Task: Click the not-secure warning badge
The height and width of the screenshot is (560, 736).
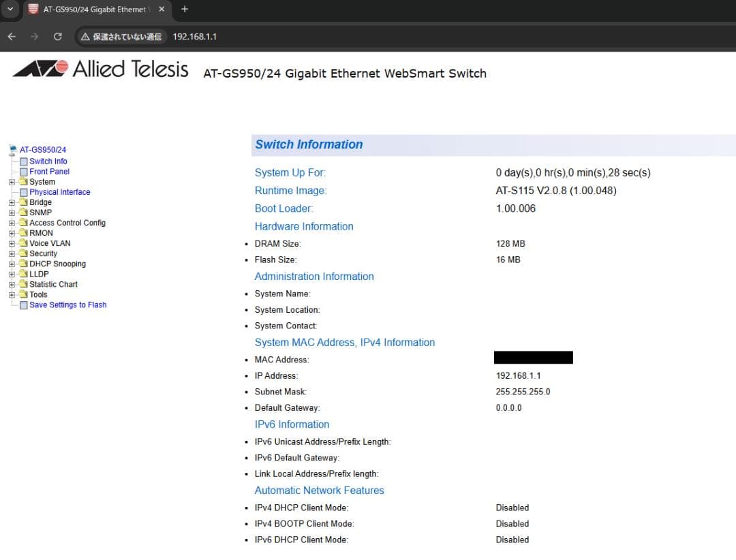Action: pyautogui.click(x=121, y=37)
